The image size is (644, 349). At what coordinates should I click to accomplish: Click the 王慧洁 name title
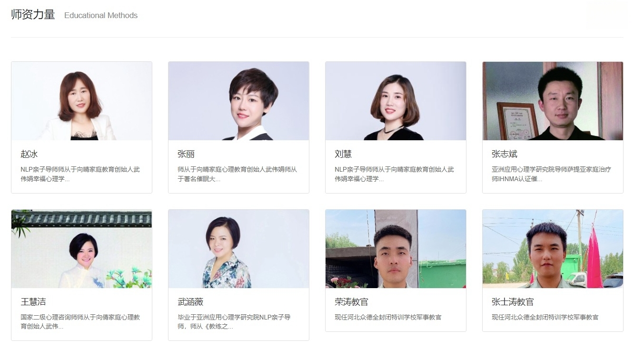33,302
